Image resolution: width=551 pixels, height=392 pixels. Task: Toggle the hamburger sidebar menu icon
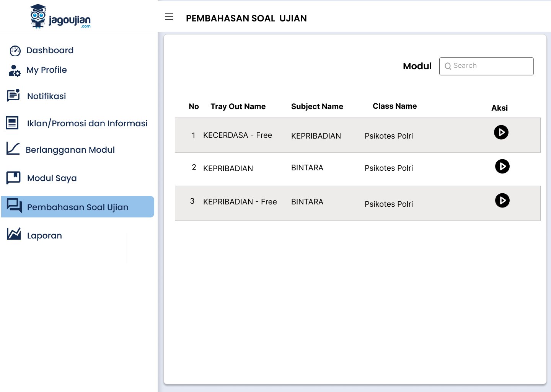[169, 17]
